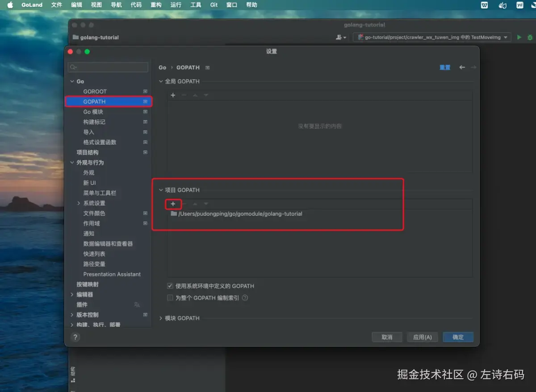Screen dimensions: 536x392
Task: Expand the 编辑器 tree node
Action: tap(72, 295)
